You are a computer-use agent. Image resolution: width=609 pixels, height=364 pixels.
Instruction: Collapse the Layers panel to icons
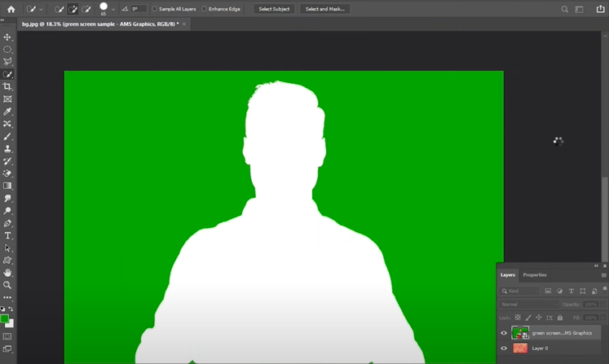click(x=596, y=265)
